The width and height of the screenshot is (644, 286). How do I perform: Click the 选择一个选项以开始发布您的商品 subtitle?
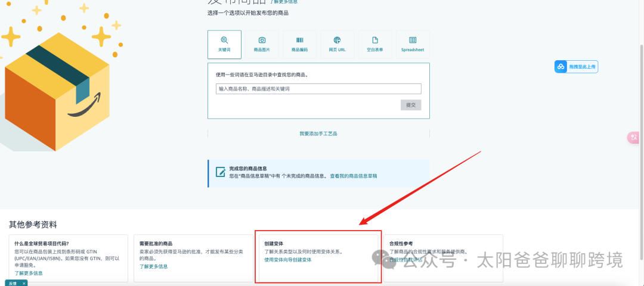(x=247, y=13)
